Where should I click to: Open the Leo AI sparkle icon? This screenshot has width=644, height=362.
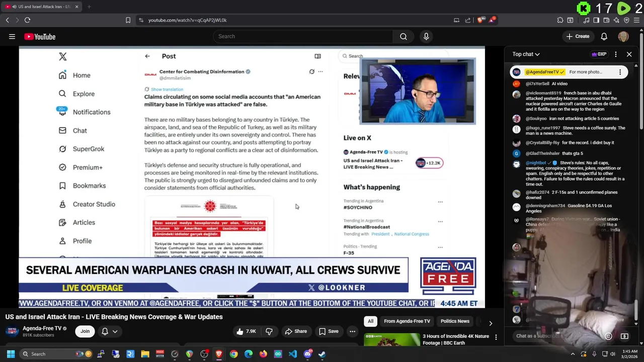click(616, 20)
